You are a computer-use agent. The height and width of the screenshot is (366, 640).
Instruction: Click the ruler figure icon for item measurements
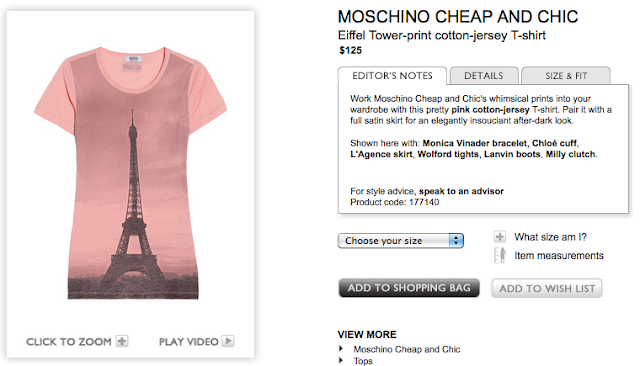click(500, 255)
